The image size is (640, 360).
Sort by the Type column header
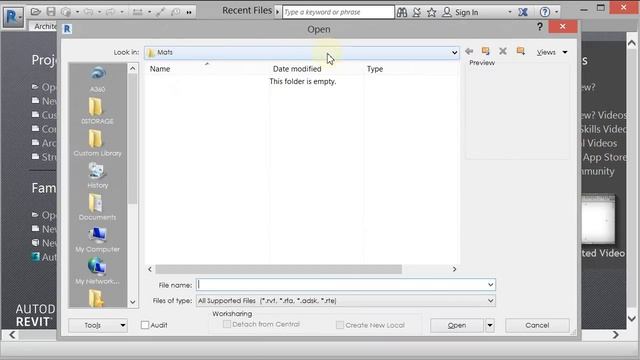click(x=411, y=69)
